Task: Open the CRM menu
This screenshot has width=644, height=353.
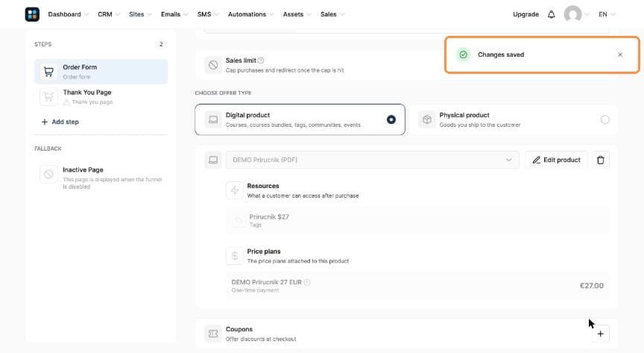Action: tap(108, 14)
